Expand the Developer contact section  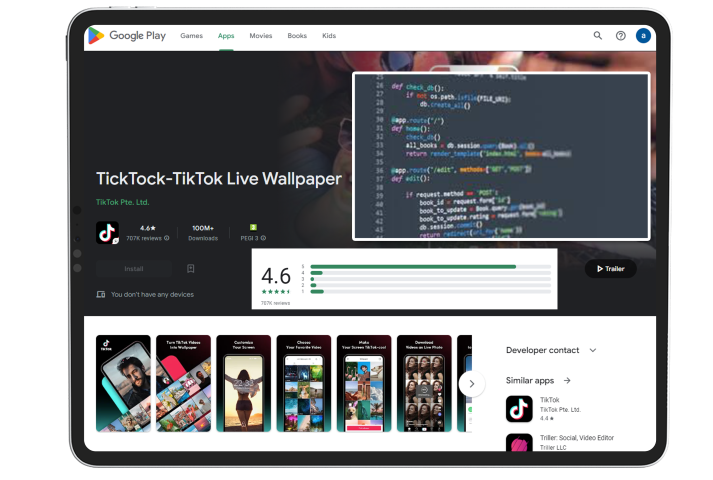click(x=551, y=350)
